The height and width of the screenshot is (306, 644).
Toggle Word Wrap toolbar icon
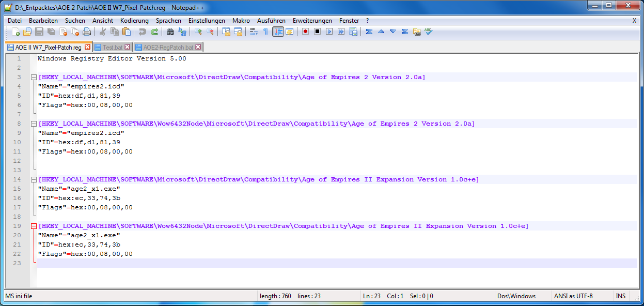pos(254,32)
